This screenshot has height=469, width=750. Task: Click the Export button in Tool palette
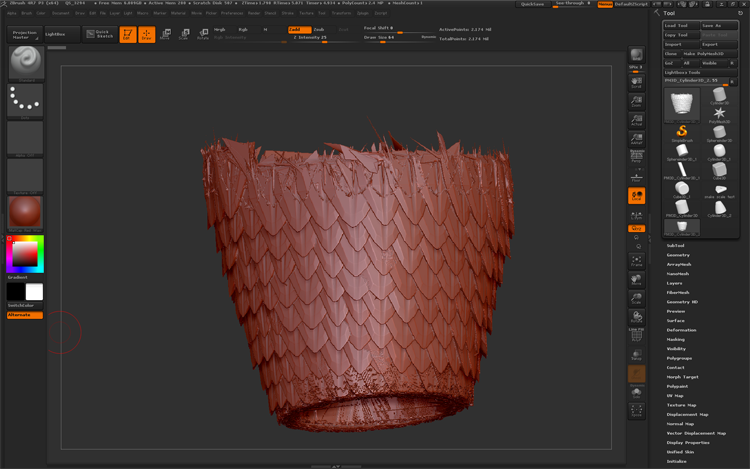click(x=719, y=44)
